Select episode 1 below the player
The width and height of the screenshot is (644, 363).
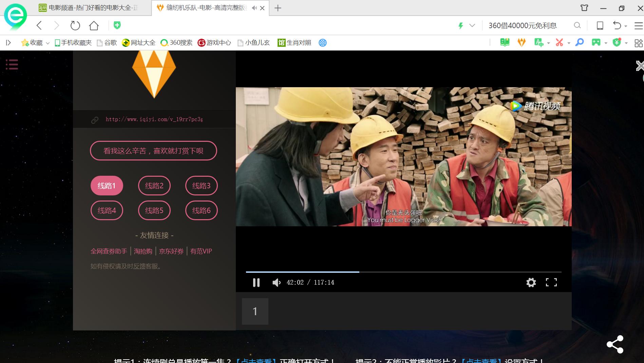coord(255,311)
